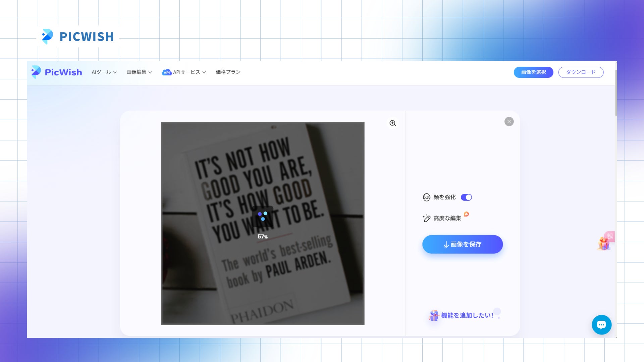Click the 画像を選択 button
Image resolution: width=644 pixels, height=362 pixels.
[533, 72]
